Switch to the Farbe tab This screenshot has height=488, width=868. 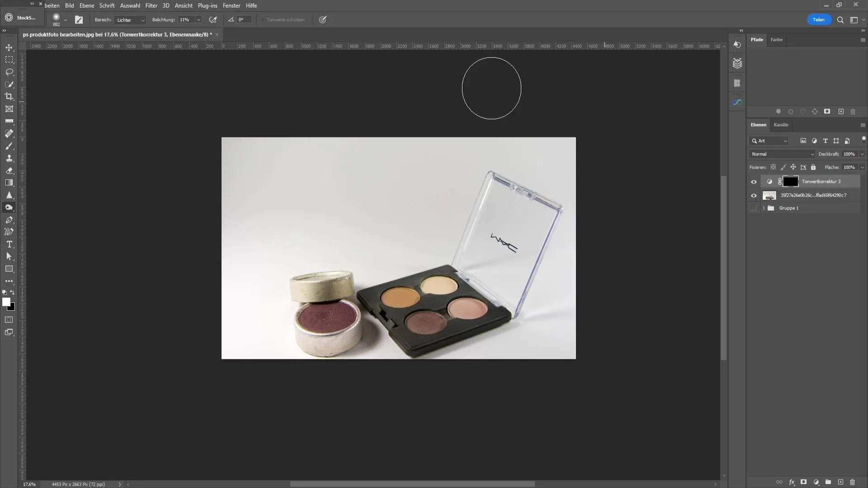coord(776,40)
